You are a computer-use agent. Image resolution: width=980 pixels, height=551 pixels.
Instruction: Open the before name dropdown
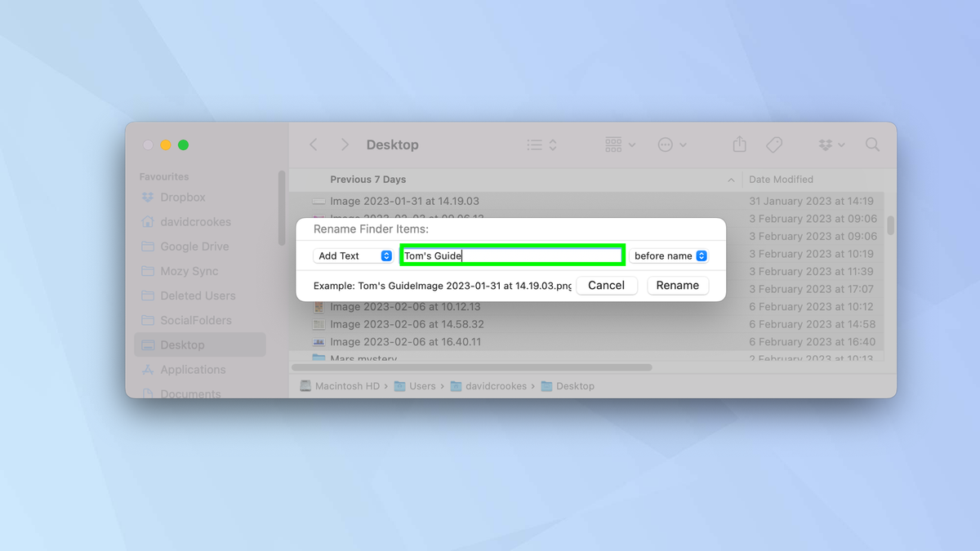[x=668, y=256]
